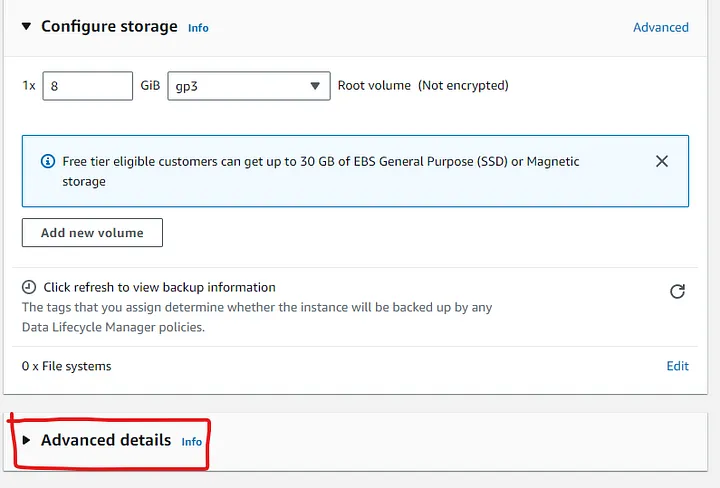This screenshot has height=488, width=720.
Task: Refresh the backup information
Action: click(x=677, y=291)
